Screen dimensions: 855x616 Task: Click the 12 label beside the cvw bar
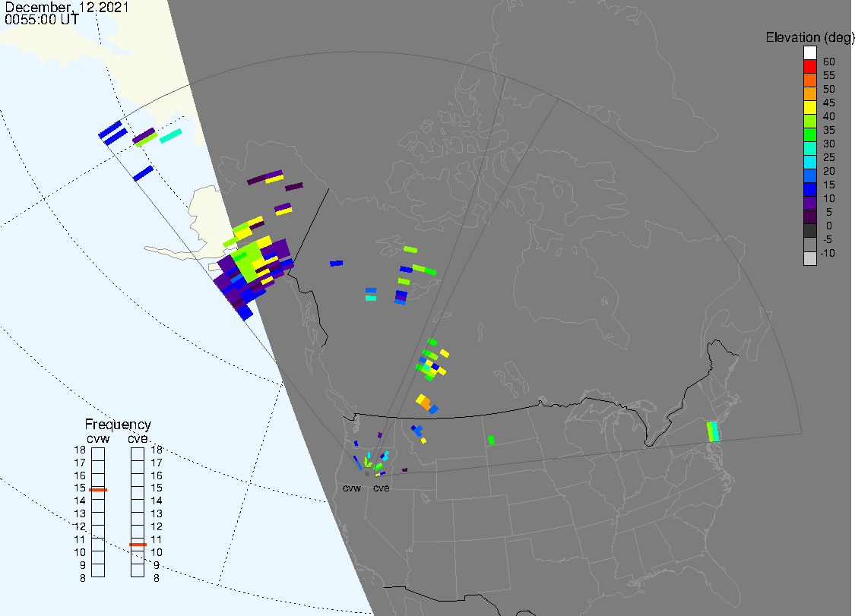point(80,526)
